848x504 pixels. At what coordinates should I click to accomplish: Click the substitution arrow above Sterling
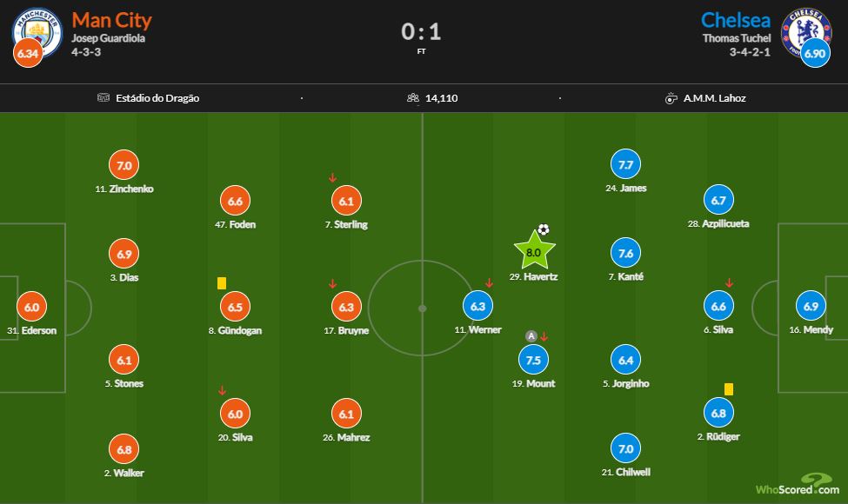pyautogui.click(x=332, y=178)
